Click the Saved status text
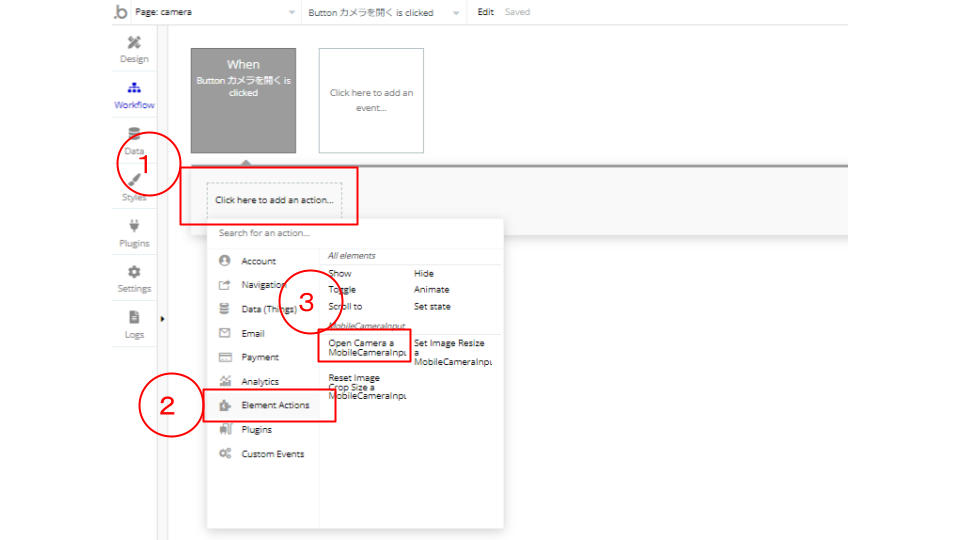Image resolution: width=960 pixels, height=540 pixels. tap(517, 12)
